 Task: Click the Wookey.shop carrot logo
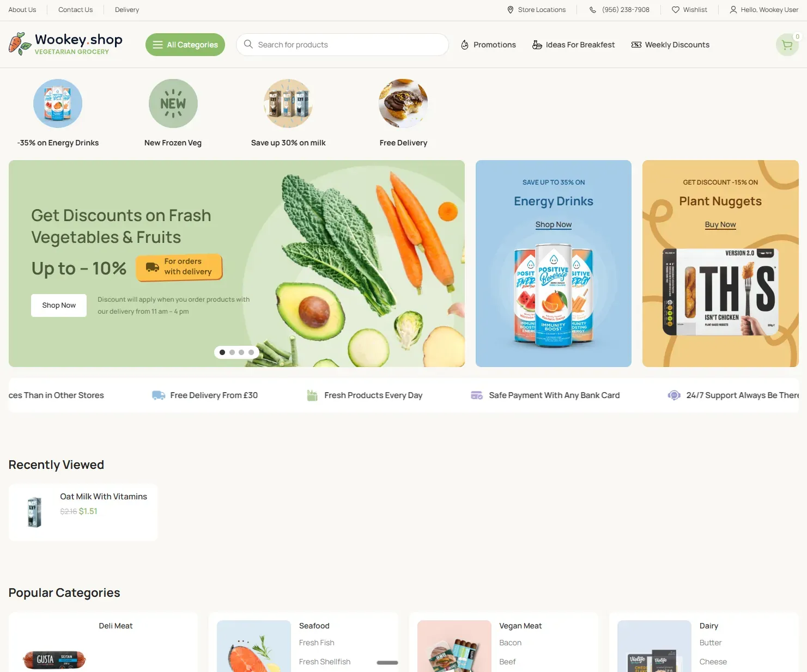[20, 44]
